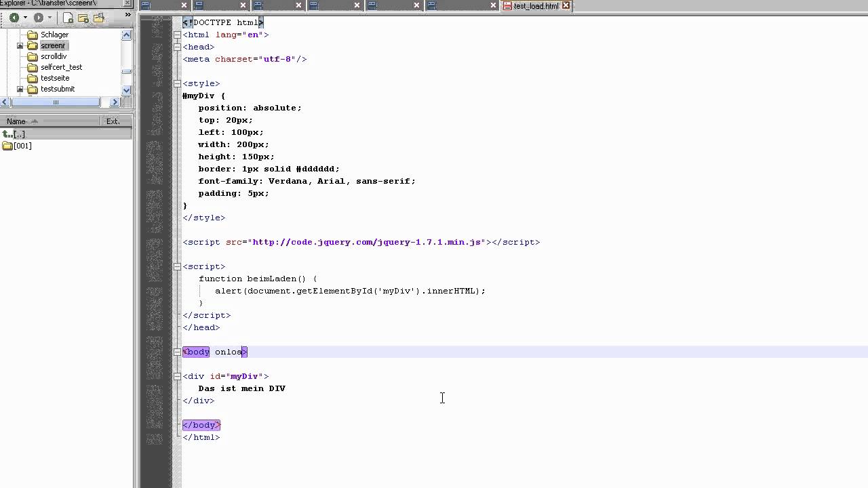Select the [001] folder in file list
This screenshot has width=868, height=488.
click(x=17, y=146)
